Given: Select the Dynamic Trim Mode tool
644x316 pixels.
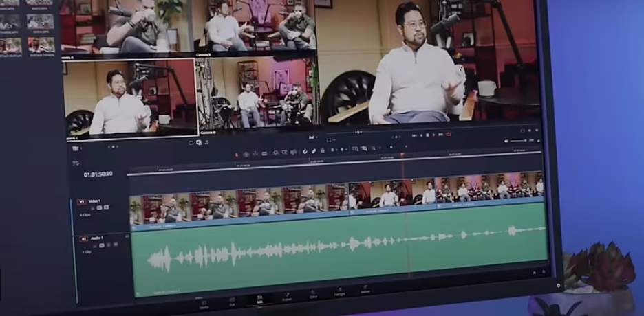Looking at the screenshot, I should tap(255, 154).
